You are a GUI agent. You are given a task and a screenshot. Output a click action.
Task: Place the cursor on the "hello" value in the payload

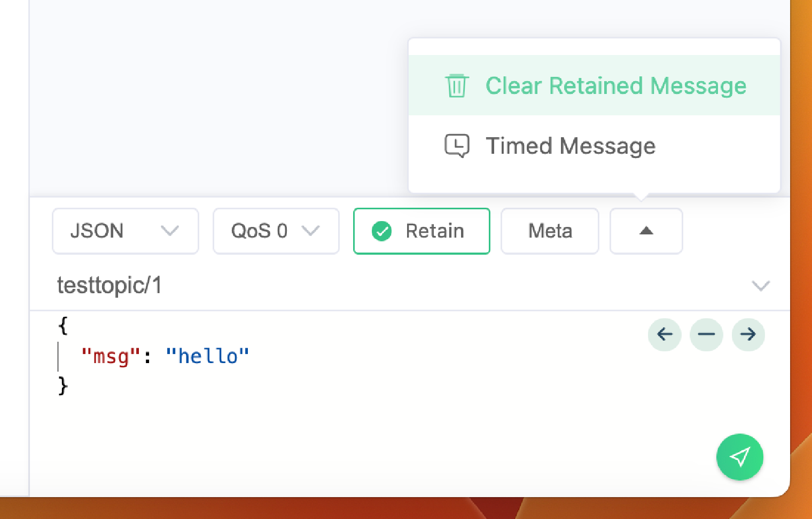coord(207,356)
